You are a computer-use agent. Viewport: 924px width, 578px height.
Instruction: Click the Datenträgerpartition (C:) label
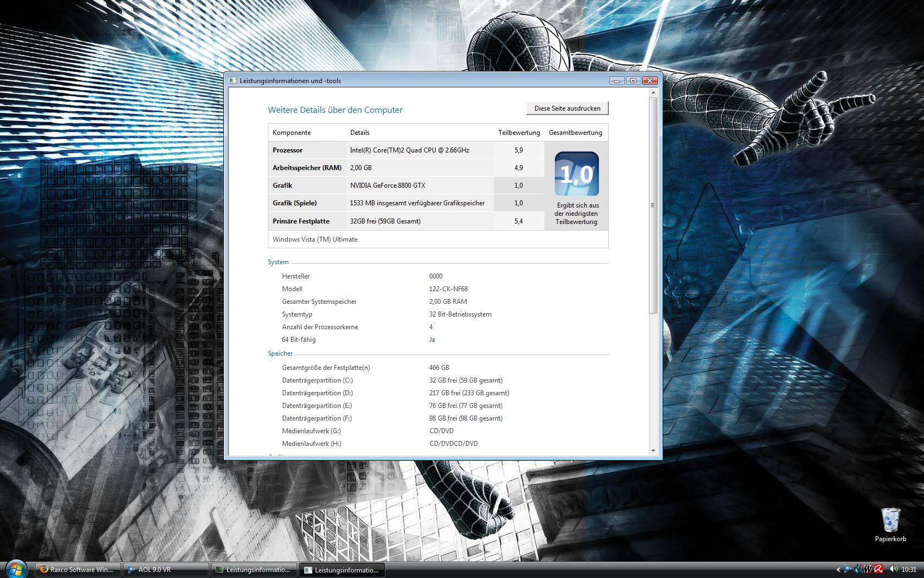[x=317, y=380]
